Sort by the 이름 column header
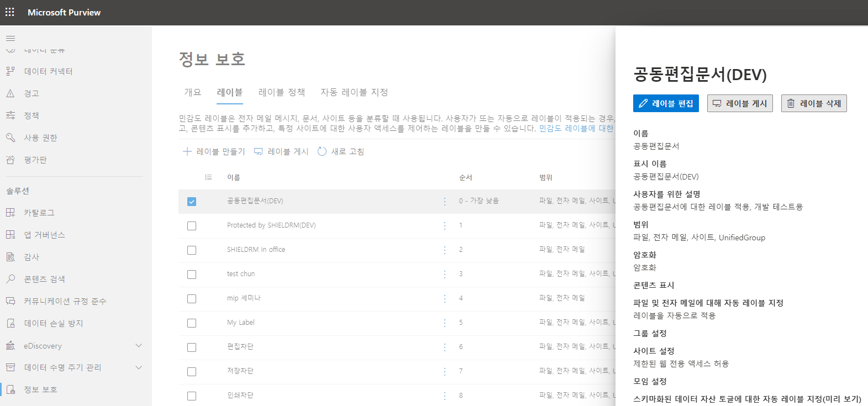This screenshot has height=406, width=868. coord(234,177)
